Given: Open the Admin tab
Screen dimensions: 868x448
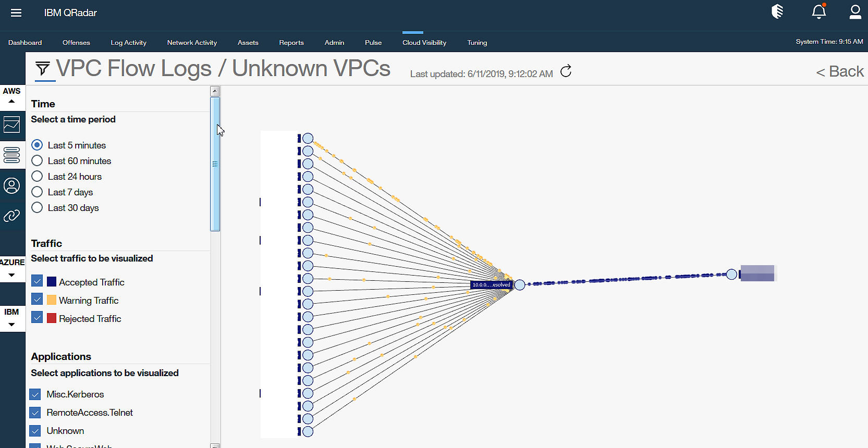Looking at the screenshot, I should [334, 43].
